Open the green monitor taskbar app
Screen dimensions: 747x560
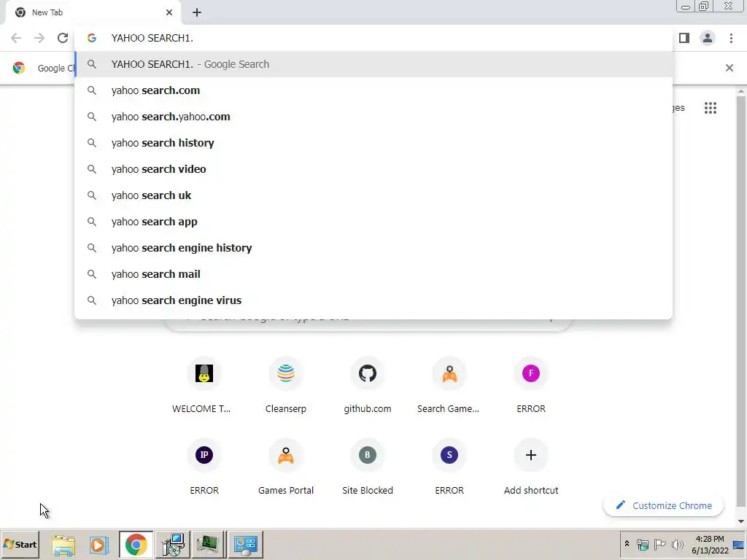208,545
